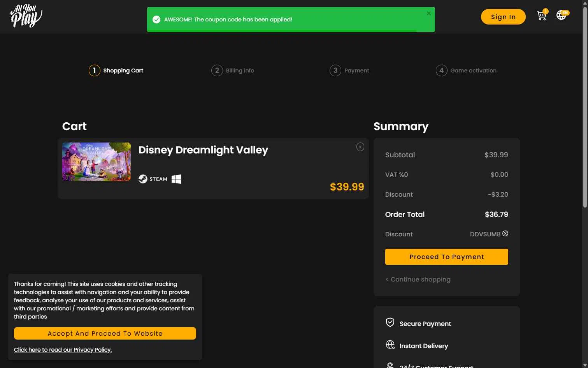This screenshot has width=588, height=368.
Task: Click the coupon notification progress bar
Action: pyautogui.click(x=282, y=31)
